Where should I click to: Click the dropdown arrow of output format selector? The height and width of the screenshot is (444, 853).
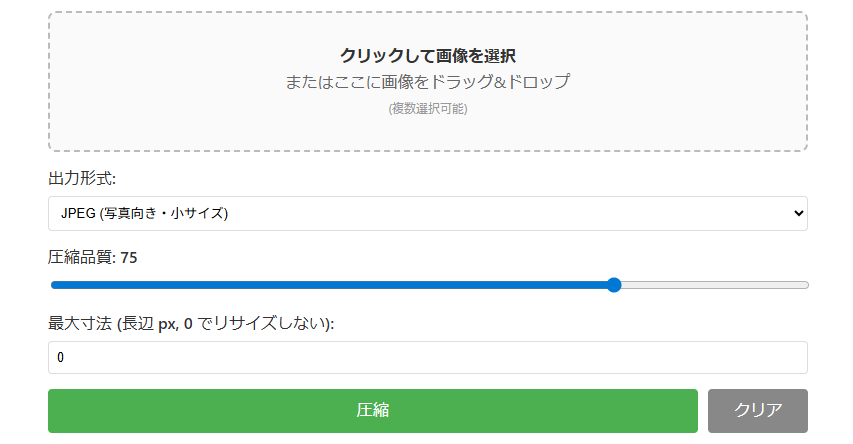(x=797, y=213)
